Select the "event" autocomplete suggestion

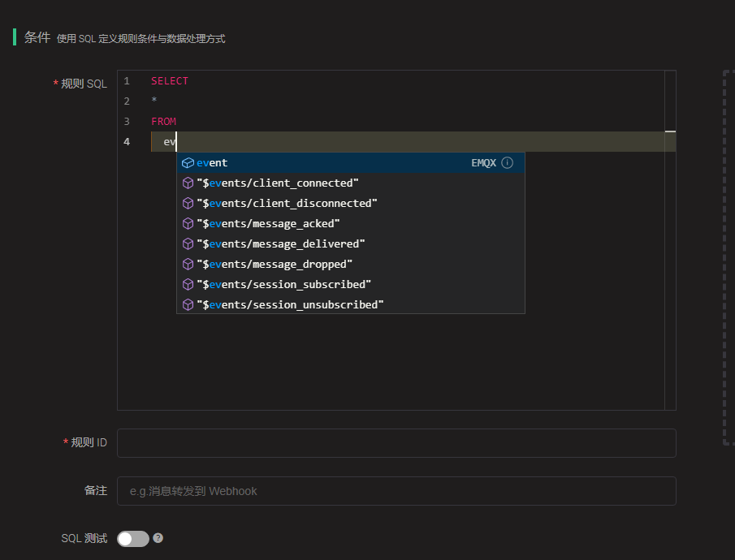coord(351,162)
